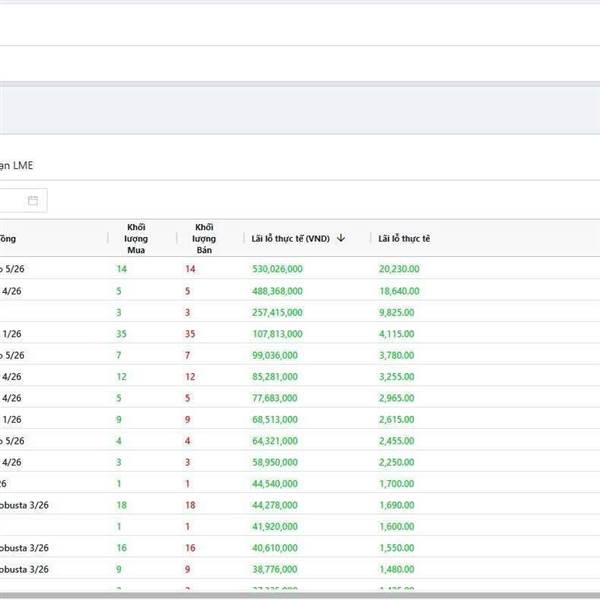The width and height of the screenshot is (600, 600).
Task: Select the row with profit 488,368,000
Action: [277, 291]
